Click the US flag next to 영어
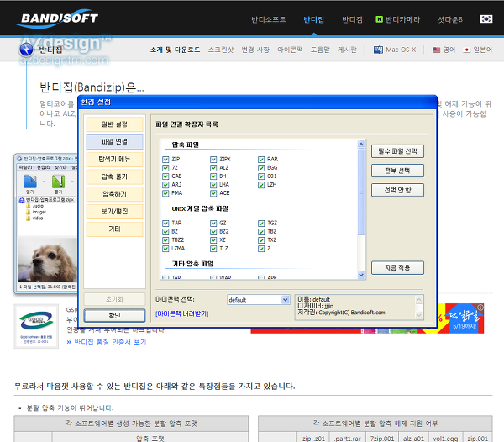This screenshot has height=442, width=504. tap(436, 50)
